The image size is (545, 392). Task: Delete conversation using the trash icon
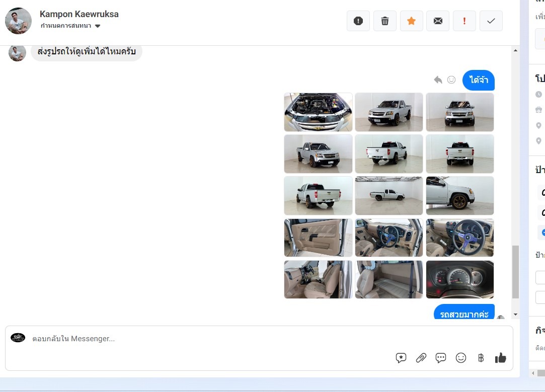pyautogui.click(x=385, y=21)
